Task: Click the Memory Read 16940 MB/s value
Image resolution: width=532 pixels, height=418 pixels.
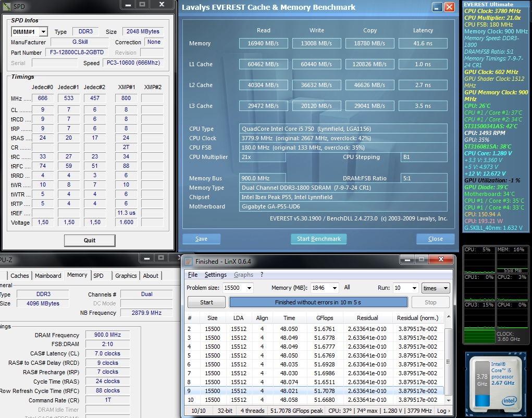Action: click(x=263, y=43)
